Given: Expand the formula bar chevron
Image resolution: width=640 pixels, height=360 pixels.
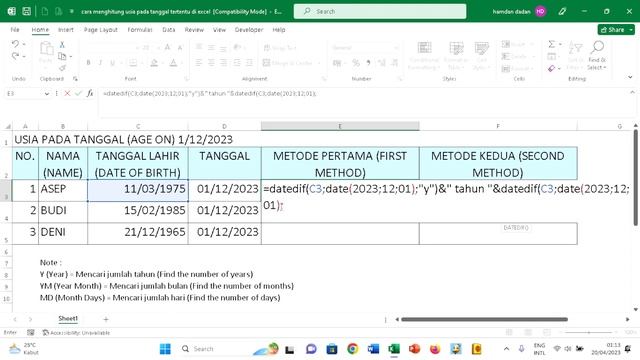Looking at the screenshot, I should [632, 93].
